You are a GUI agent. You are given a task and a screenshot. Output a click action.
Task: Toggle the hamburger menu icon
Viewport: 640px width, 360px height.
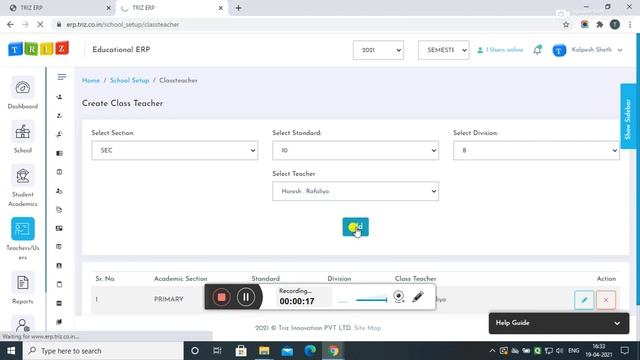tap(62, 77)
